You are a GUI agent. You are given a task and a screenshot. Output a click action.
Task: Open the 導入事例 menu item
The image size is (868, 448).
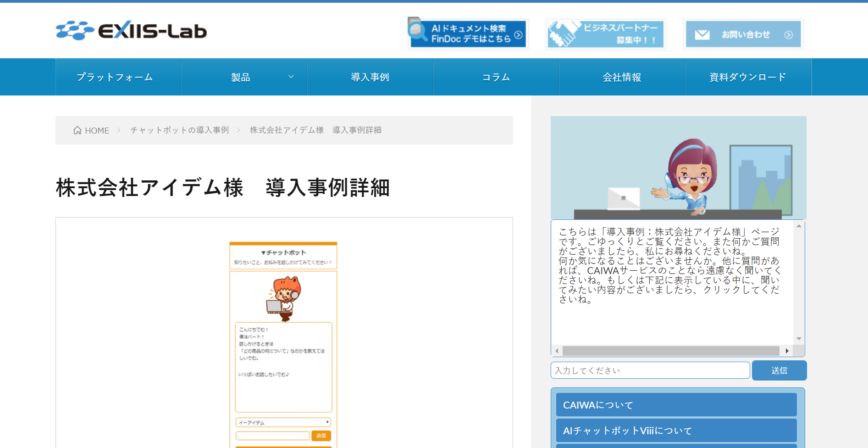click(370, 77)
